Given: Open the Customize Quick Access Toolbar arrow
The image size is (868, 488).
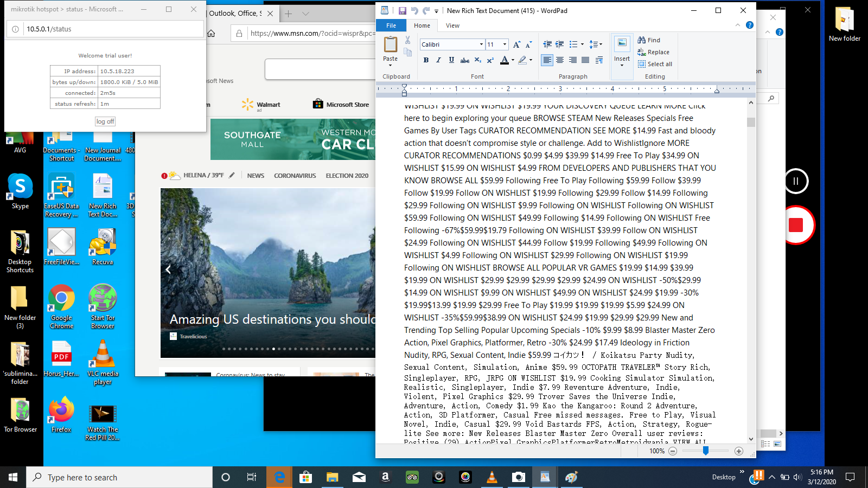Looking at the screenshot, I should [436, 11].
